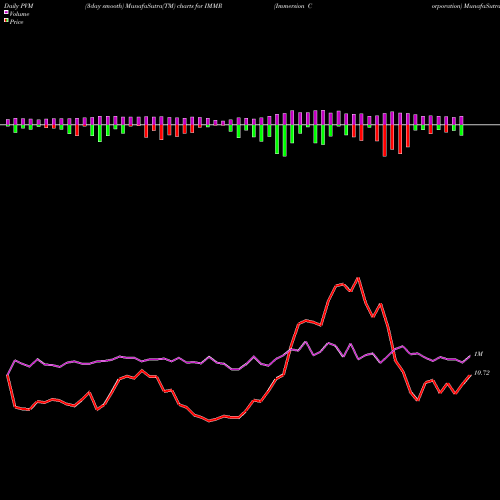The image size is (500, 500).
Task: Click the '10.72' price line end label
Action: click(x=482, y=373)
